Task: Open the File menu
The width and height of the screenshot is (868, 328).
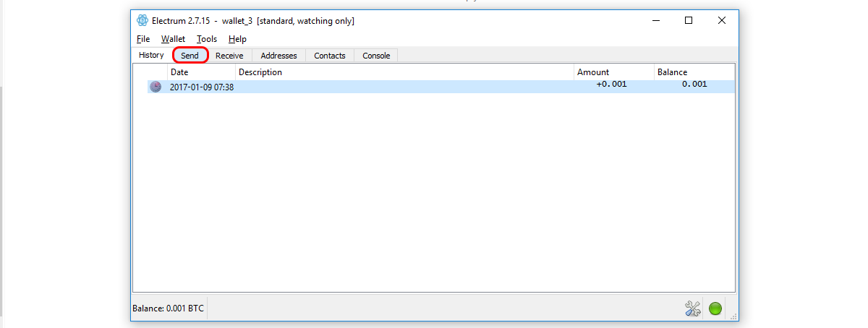Action: tap(143, 39)
